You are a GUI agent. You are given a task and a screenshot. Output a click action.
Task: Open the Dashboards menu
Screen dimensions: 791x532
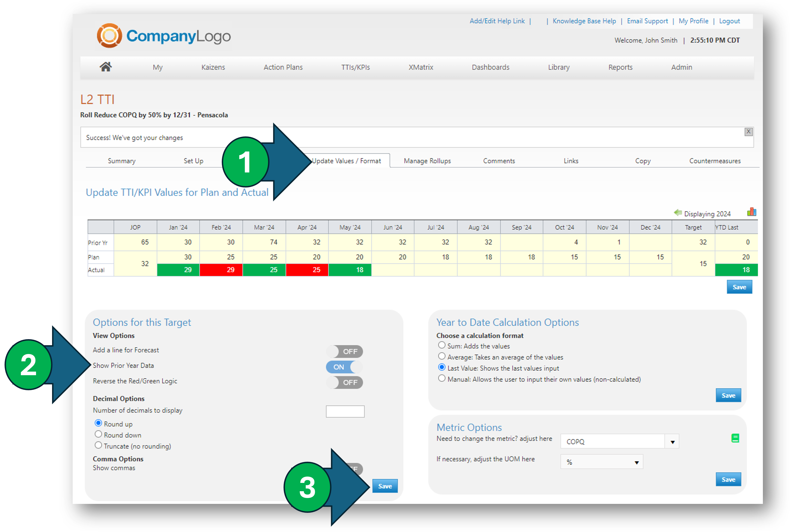click(x=490, y=67)
